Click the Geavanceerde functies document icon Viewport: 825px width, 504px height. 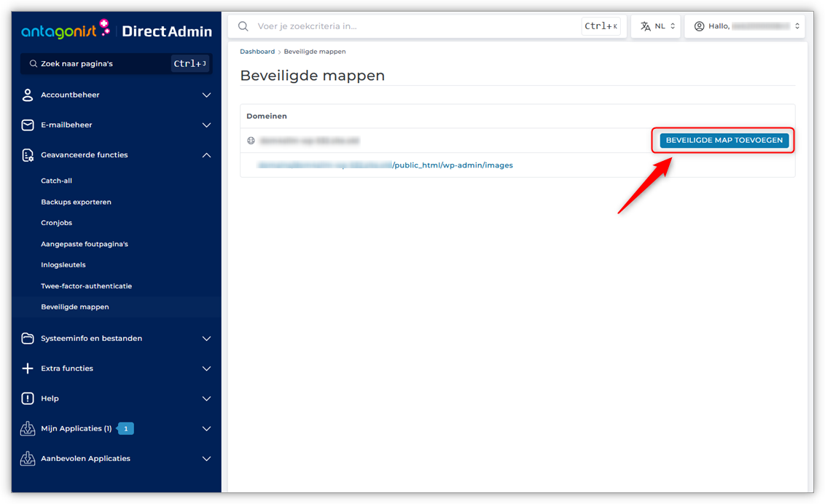[28, 155]
